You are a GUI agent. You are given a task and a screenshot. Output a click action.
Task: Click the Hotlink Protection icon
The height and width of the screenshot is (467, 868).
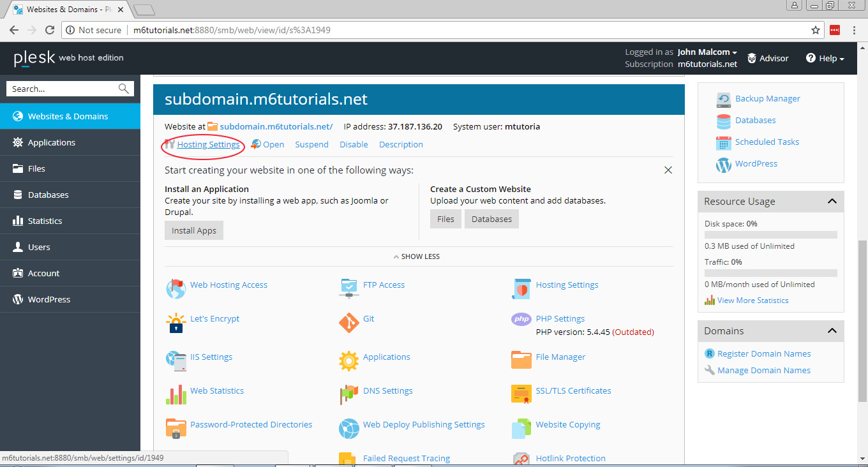(521, 459)
